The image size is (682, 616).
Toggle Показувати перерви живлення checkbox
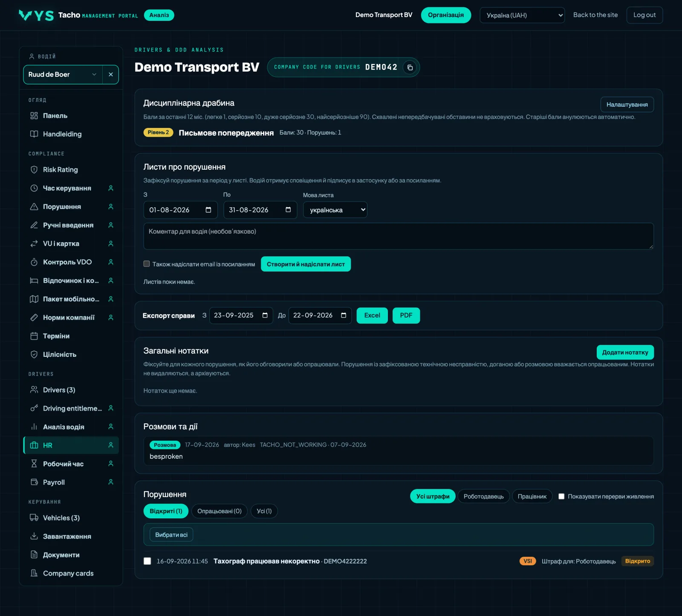(561, 496)
